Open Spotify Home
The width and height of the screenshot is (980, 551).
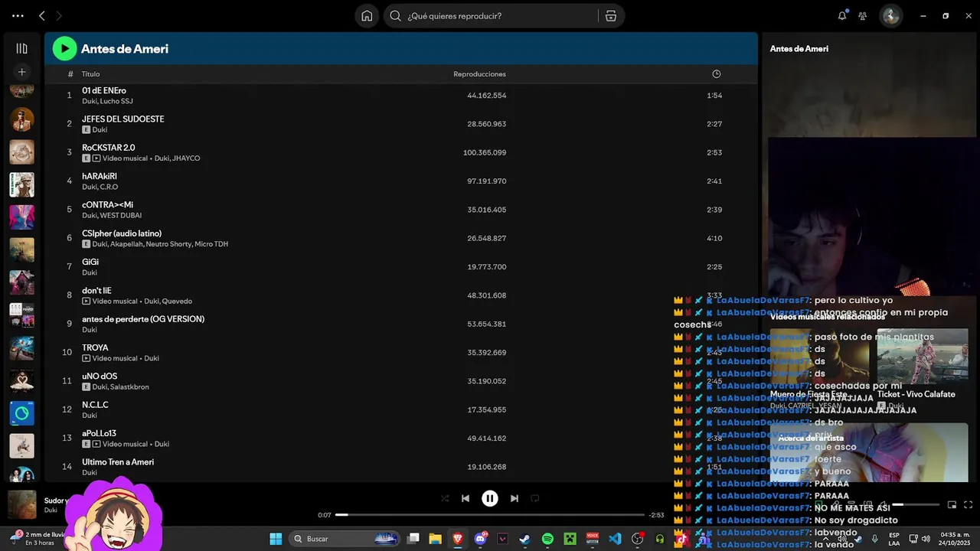[x=367, y=16]
